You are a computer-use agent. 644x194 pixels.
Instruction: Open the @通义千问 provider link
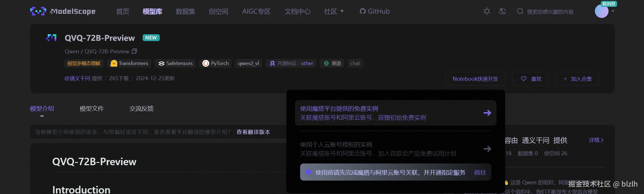coord(77,78)
